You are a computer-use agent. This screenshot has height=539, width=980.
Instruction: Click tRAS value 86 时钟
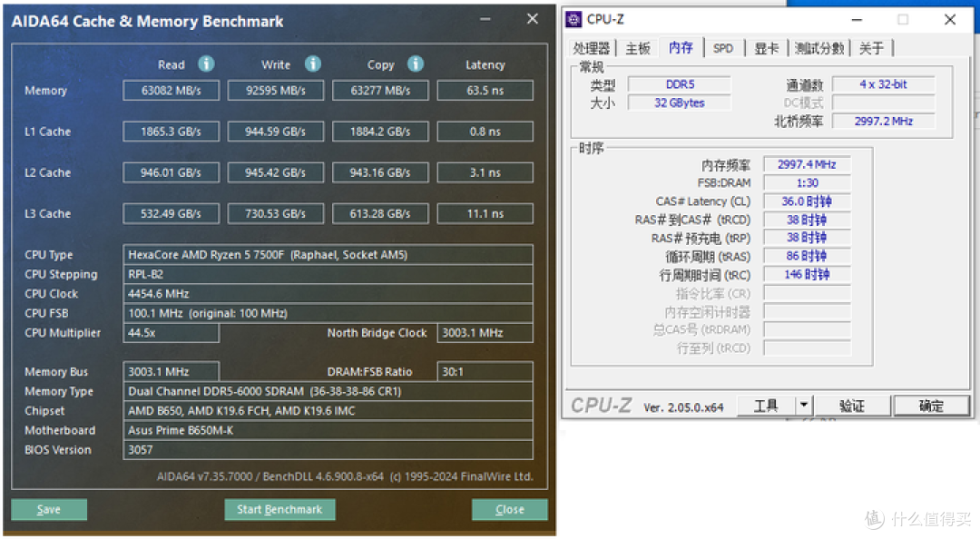(x=807, y=257)
